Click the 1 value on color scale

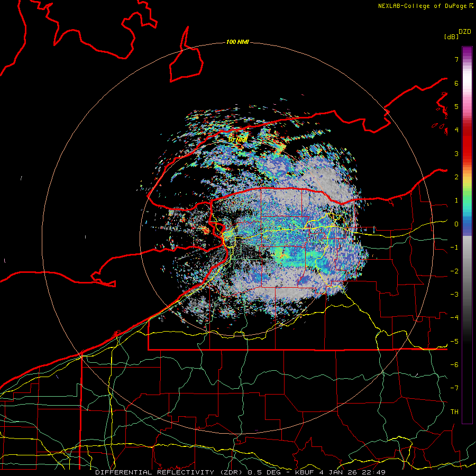click(x=456, y=200)
